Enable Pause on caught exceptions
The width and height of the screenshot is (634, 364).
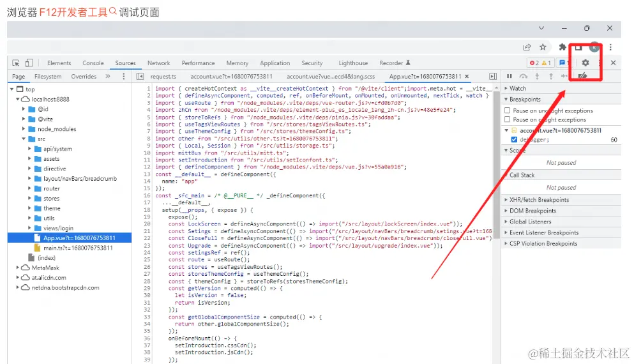508,119
